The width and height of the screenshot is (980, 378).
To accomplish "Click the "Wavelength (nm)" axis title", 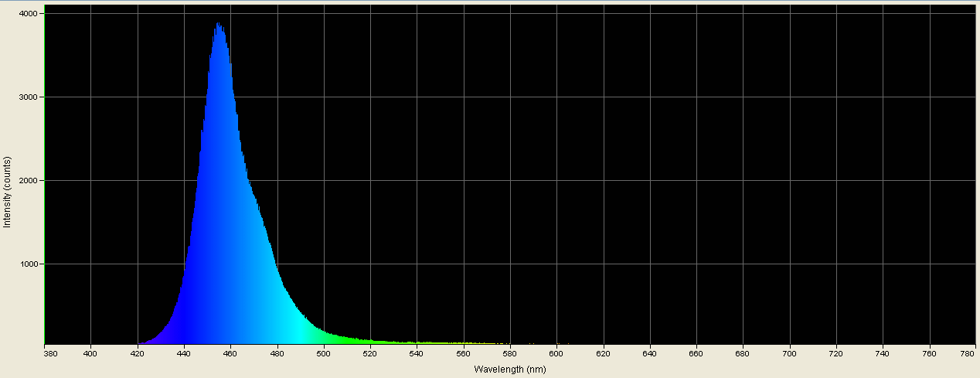I will click(510, 369).
